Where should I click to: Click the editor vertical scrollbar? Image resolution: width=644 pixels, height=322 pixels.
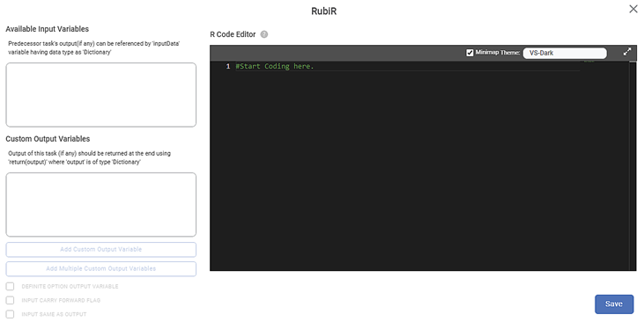coord(633,165)
